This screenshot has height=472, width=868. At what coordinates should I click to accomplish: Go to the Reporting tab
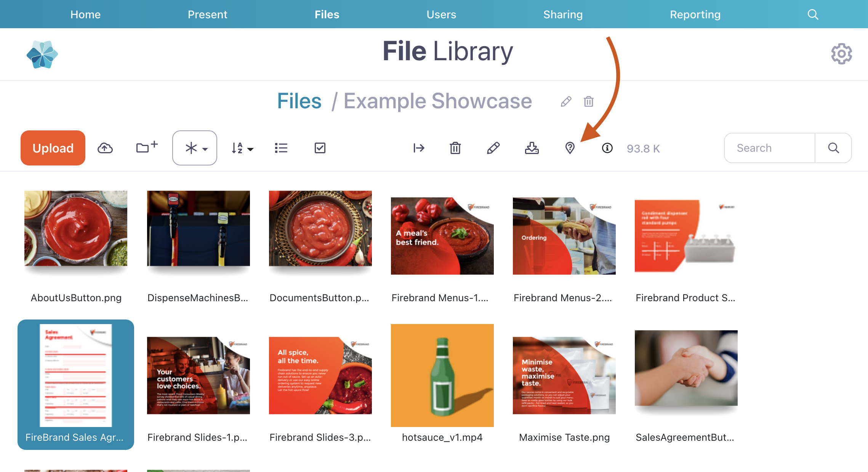[695, 14]
